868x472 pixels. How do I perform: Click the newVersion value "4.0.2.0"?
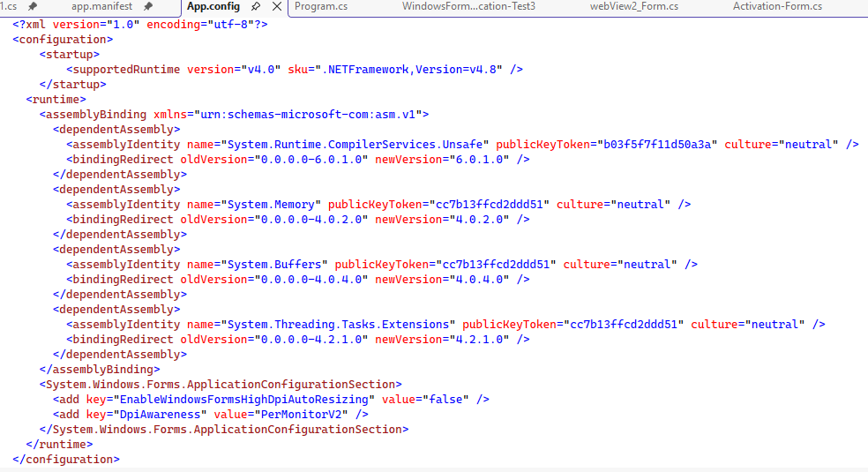pyautogui.click(x=479, y=219)
